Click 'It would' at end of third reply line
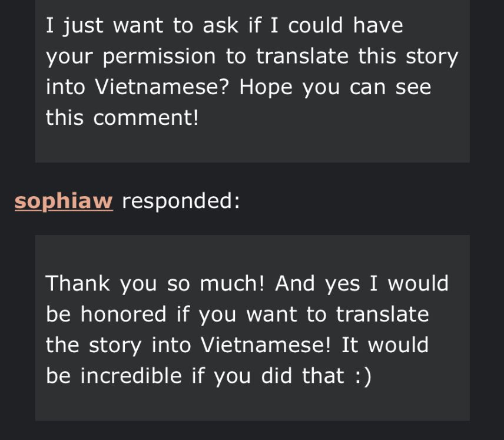Image resolution: width=504 pixels, height=440 pixels. (x=384, y=345)
